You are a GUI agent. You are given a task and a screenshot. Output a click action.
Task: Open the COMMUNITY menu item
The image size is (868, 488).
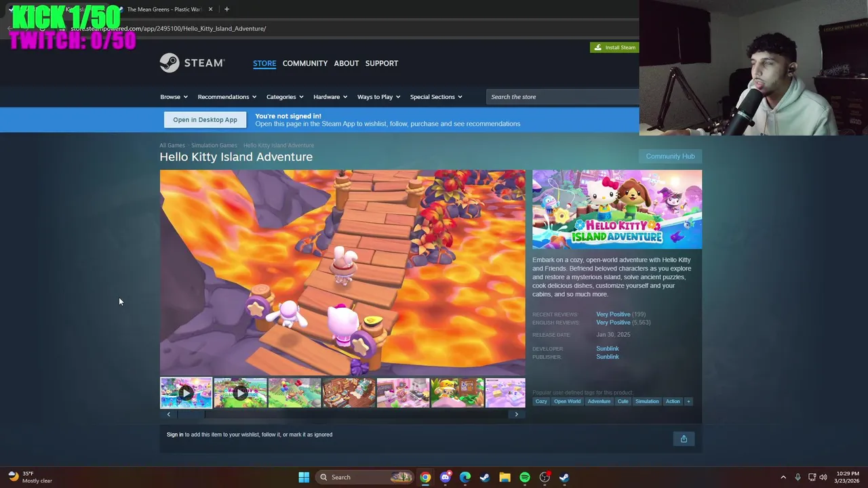click(x=305, y=63)
